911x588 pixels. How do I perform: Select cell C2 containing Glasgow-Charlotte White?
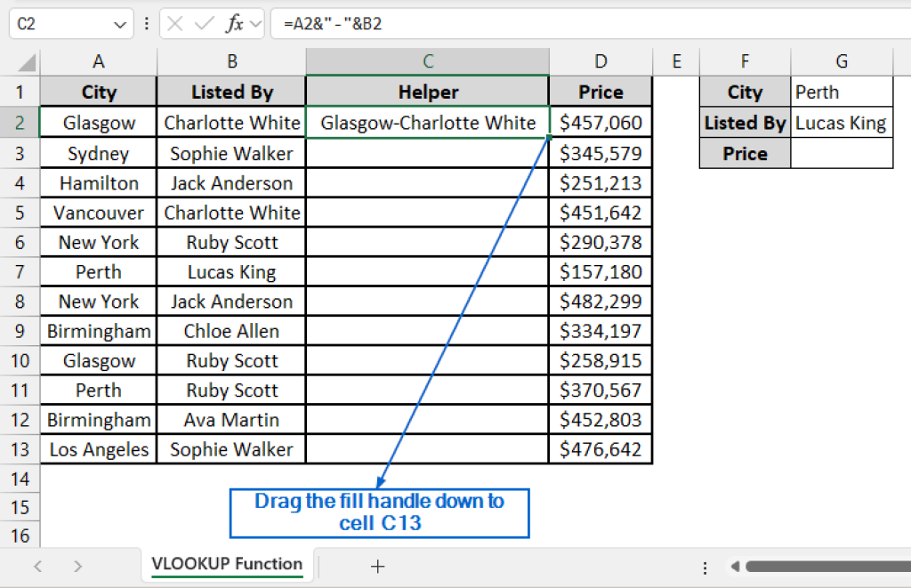pos(428,122)
